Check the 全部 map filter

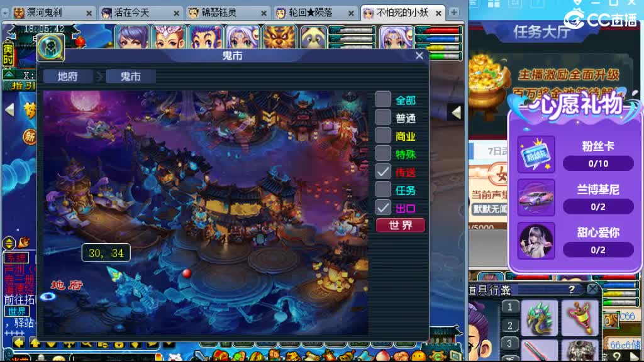[383, 99]
